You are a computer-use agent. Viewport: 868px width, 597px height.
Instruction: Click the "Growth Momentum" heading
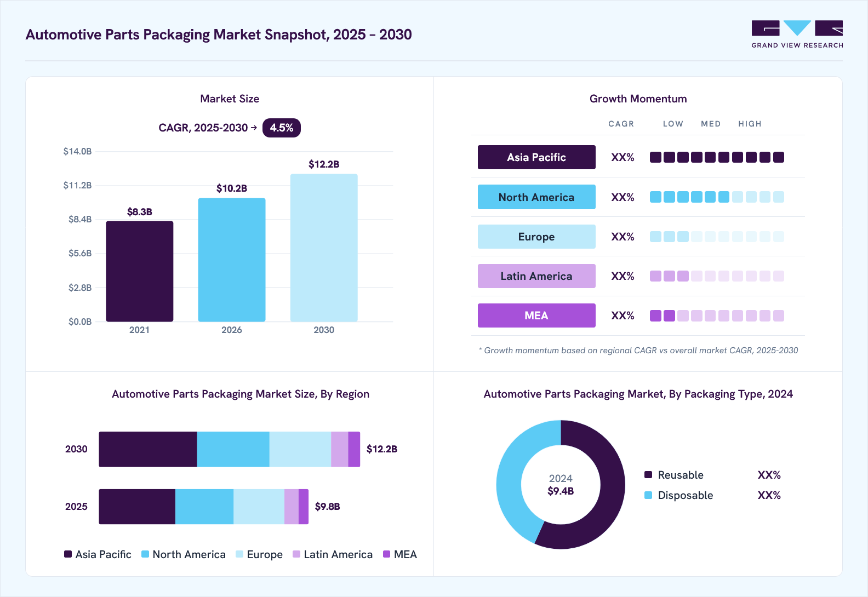[638, 99]
